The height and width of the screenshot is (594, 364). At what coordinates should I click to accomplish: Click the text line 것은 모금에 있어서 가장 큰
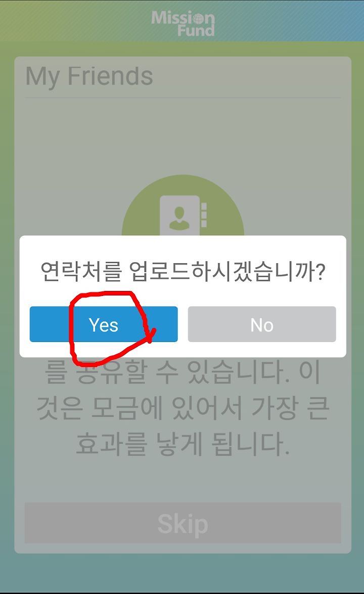183,408
